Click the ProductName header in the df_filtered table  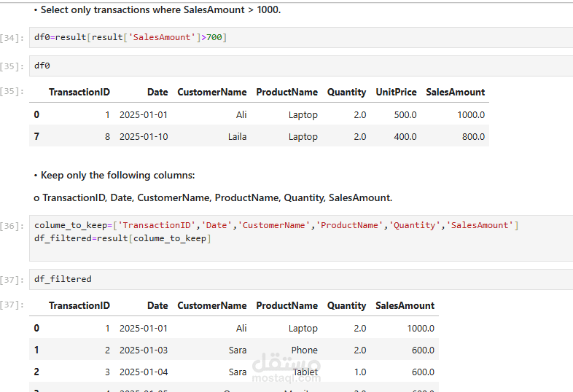(x=287, y=305)
